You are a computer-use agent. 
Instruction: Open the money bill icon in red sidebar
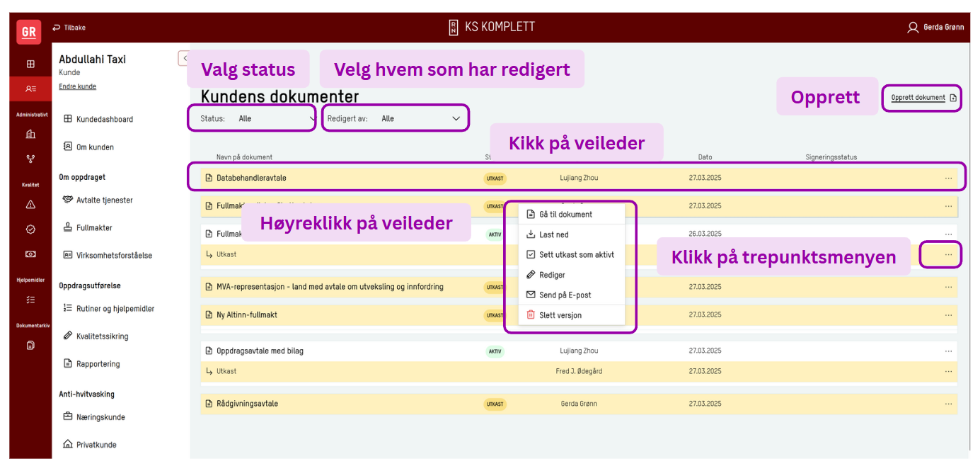pyautogui.click(x=30, y=254)
